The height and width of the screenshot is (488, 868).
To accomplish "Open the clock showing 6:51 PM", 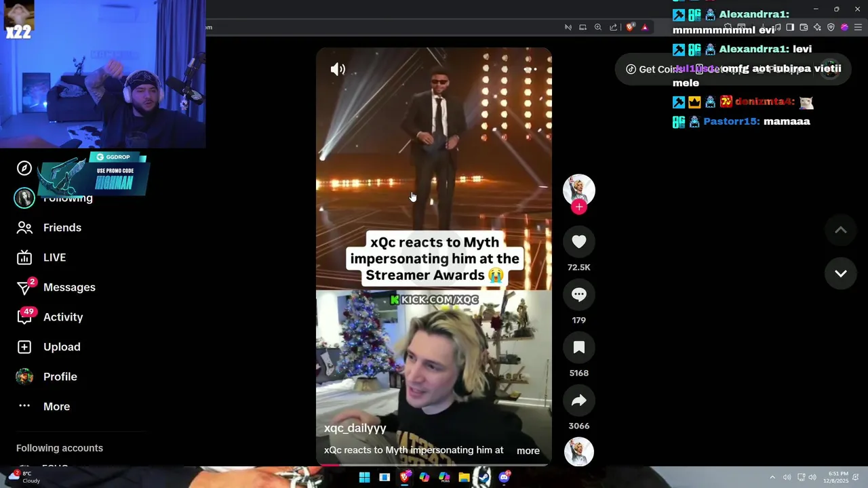I will click(835, 477).
